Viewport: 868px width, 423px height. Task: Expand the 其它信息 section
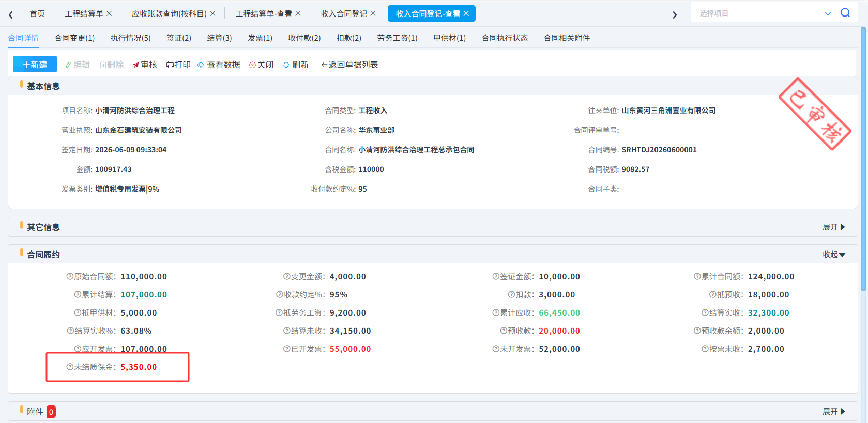tap(833, 227)
